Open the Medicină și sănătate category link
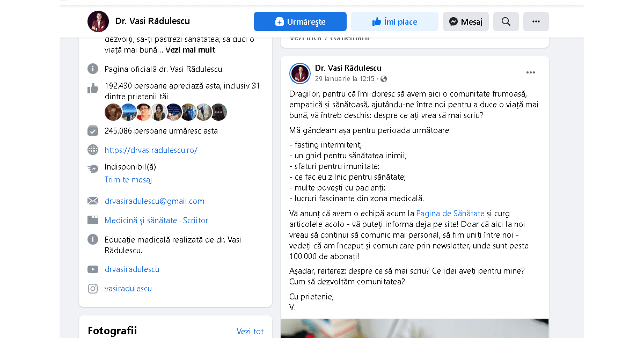The height and width of the screenshot is (338, 644). [x=141, y=221]
